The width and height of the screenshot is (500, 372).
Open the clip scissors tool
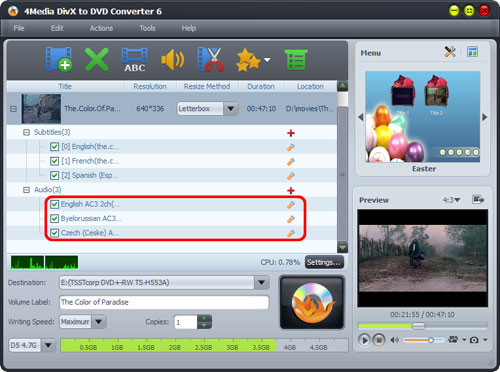(210, 59)
